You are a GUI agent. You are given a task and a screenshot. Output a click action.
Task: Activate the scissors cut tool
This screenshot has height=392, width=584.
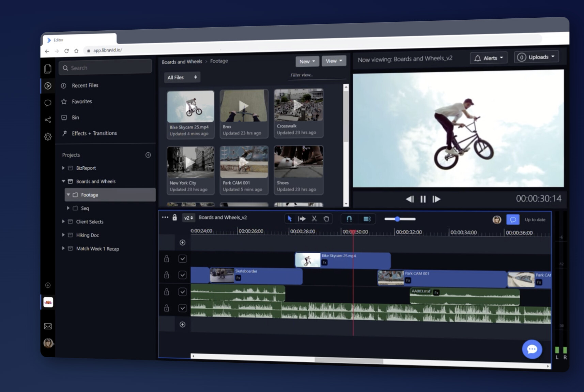coord(314,218)
